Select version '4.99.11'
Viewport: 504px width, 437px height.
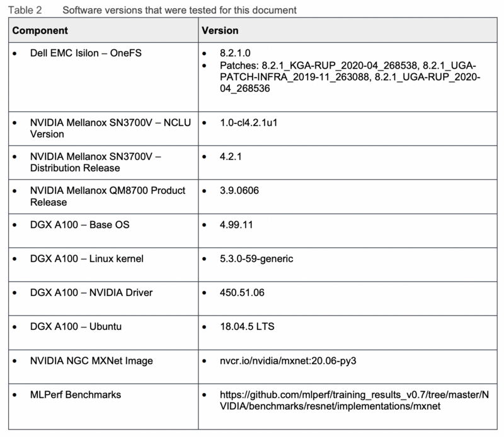click(236, 225)
